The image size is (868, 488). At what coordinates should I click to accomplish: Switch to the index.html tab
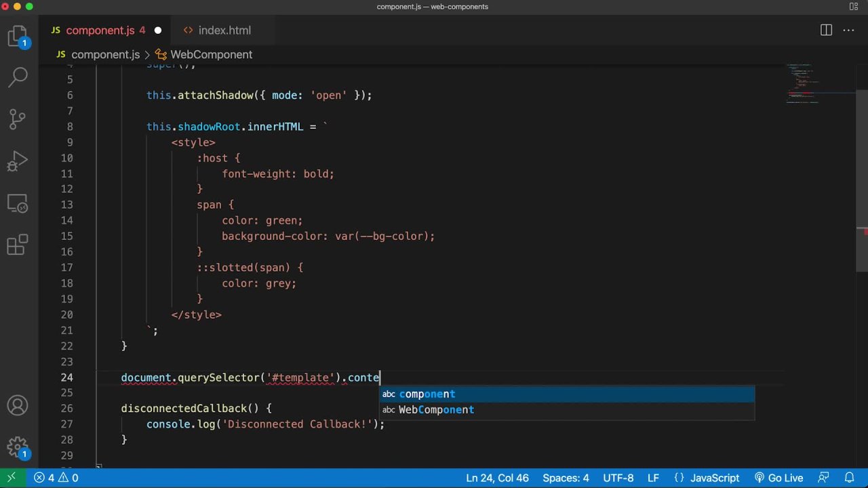coord(224,30)
